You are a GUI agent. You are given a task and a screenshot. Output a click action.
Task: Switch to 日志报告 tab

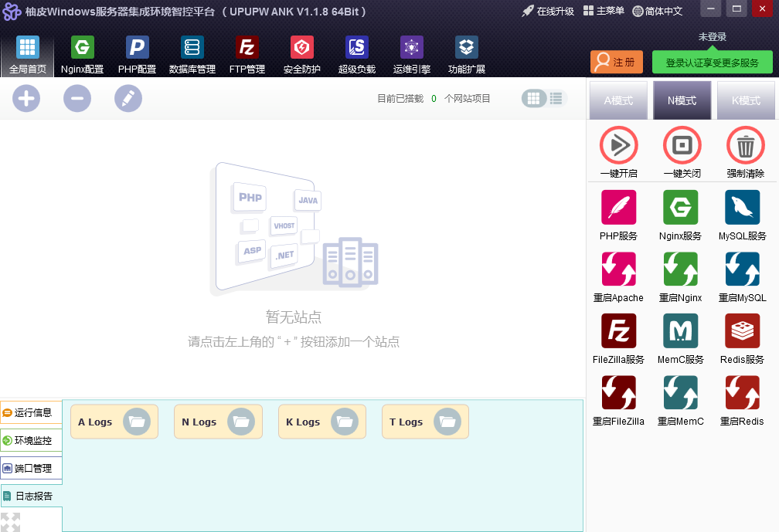coord(32,496)
